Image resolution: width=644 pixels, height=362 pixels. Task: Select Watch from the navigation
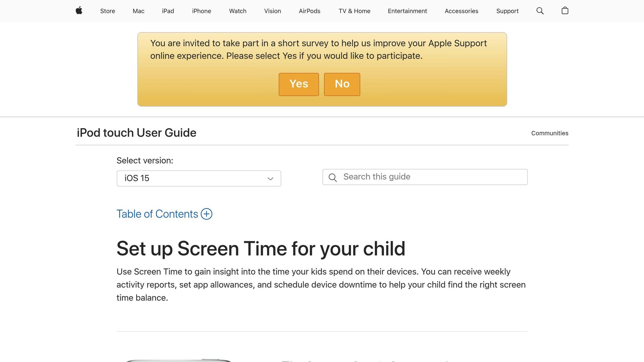237,11
